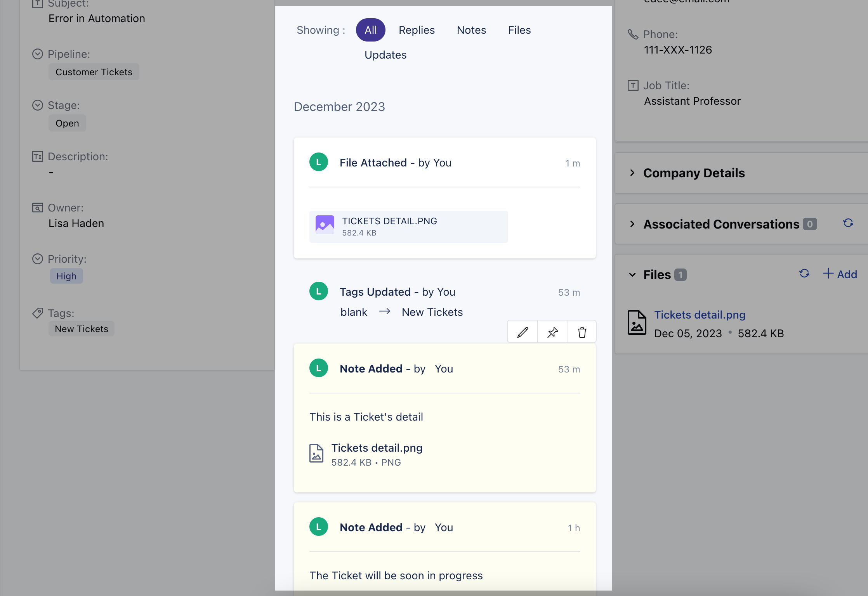Switch to the Replies filter tab
The width and height of the screenshot is (868, 596).
click(x=417, y=30)
